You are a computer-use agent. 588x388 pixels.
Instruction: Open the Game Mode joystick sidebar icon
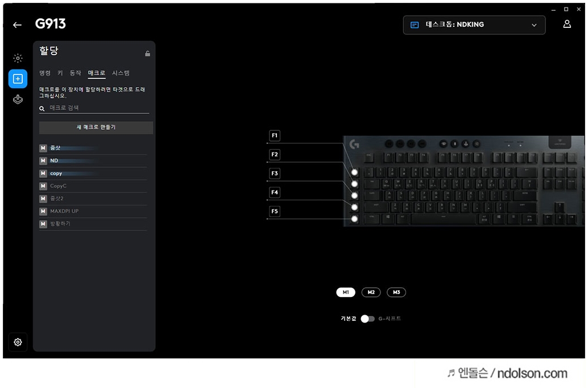18,100
